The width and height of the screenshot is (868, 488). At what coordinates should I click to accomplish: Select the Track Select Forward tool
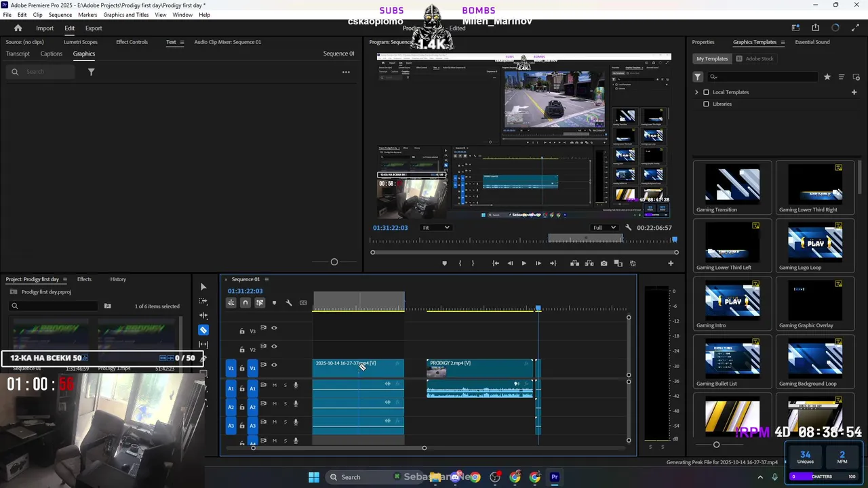pos(203,301)
